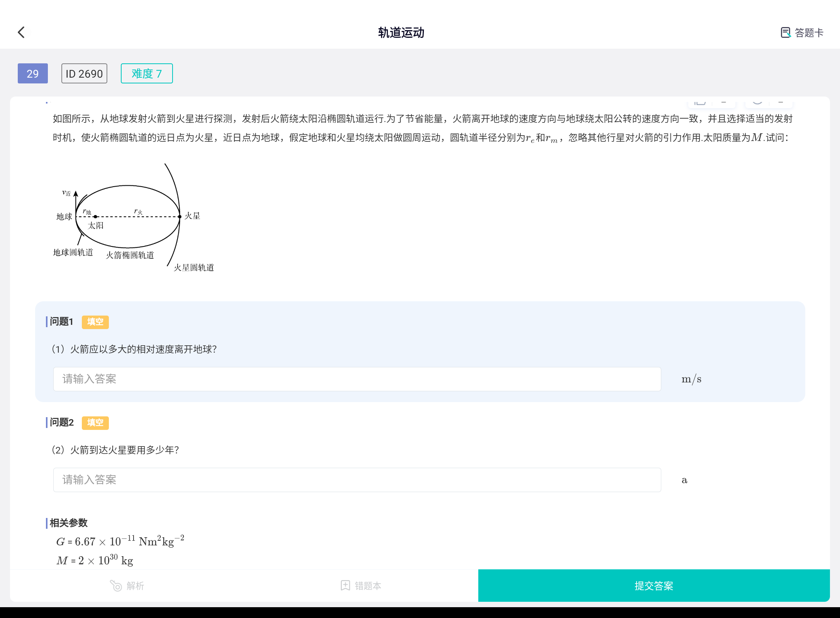The image size is (840, 618).
Task: Focus the 问题2 answer input field
Action: click(x=357, y=480)
